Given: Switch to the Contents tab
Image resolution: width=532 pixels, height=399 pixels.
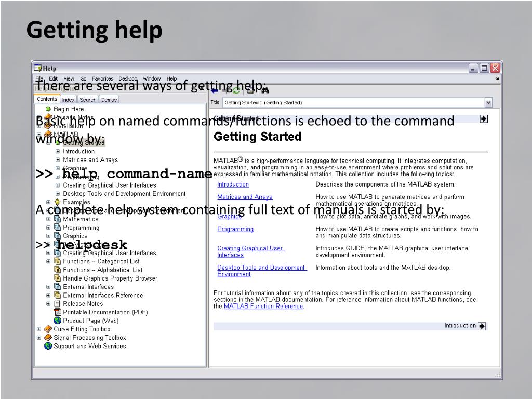Looking at the screenshot, I should pyautogui.click(x=47, y=99).
